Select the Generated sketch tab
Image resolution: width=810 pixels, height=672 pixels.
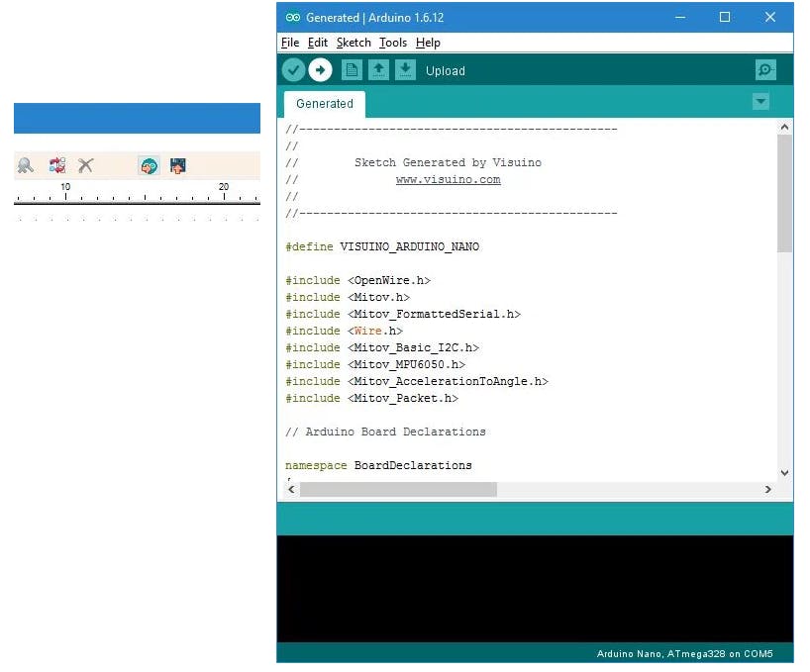pyautogui.click(x=325, y=104)
